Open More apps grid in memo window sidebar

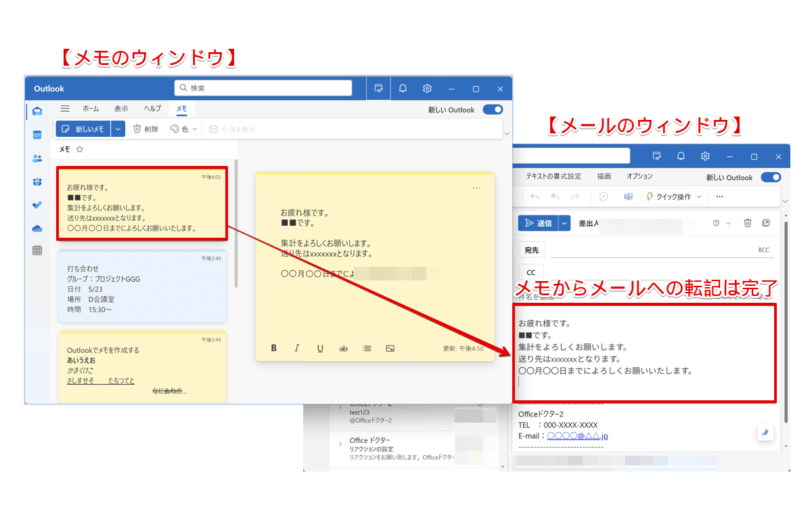37,251
